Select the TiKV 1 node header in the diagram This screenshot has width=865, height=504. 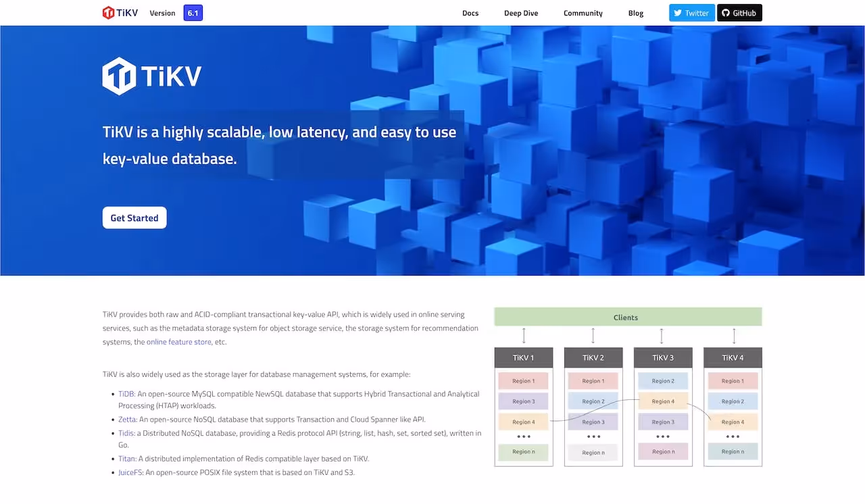coord(524,357)
